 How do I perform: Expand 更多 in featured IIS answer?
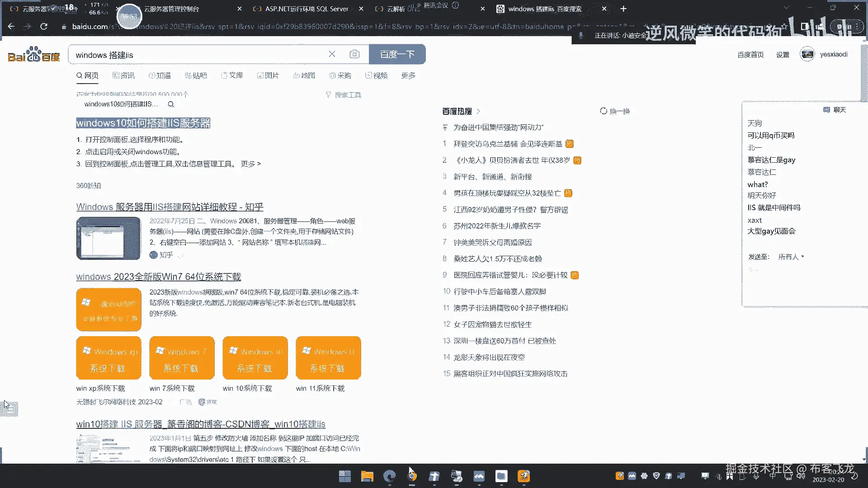coord(250,164)
